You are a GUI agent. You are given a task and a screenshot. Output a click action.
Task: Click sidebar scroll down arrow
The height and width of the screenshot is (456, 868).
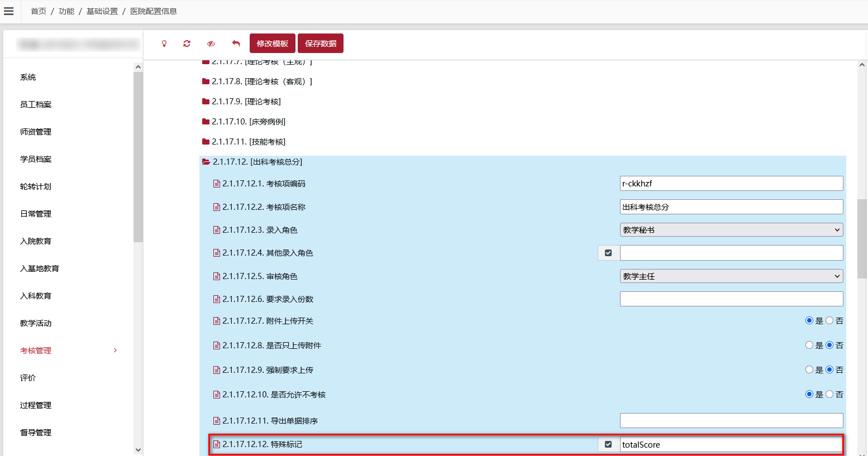[x=138, y=450]
